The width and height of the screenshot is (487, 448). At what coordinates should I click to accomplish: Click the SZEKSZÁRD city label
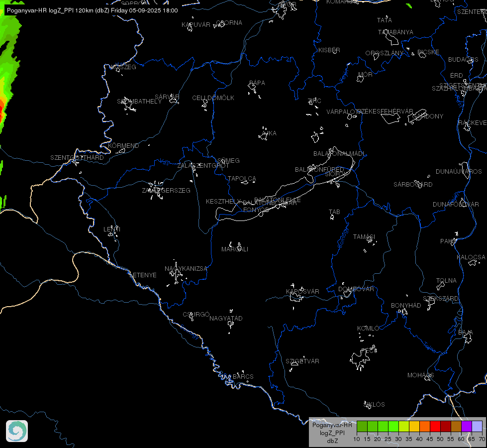click(x=441, y=299)
